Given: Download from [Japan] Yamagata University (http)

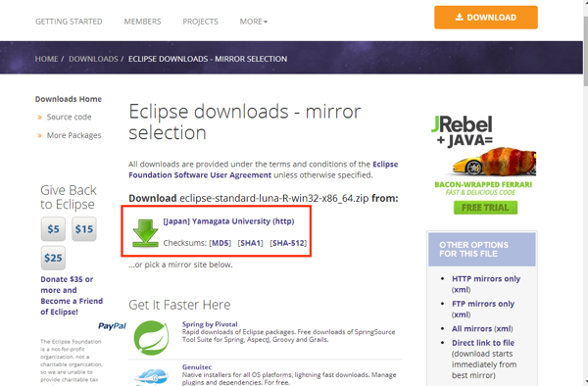Looking at the screenshot, I should click(x=228, y=221).
